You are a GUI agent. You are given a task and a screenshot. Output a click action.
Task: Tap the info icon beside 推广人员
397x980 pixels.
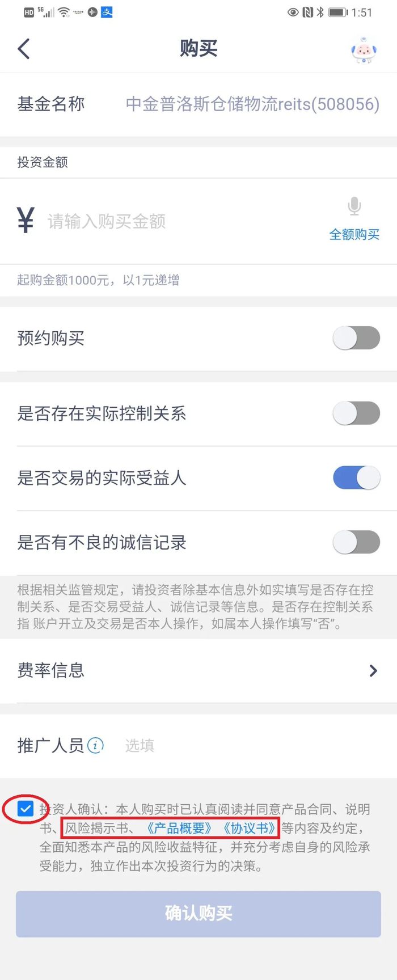click(x=95, y=745)
